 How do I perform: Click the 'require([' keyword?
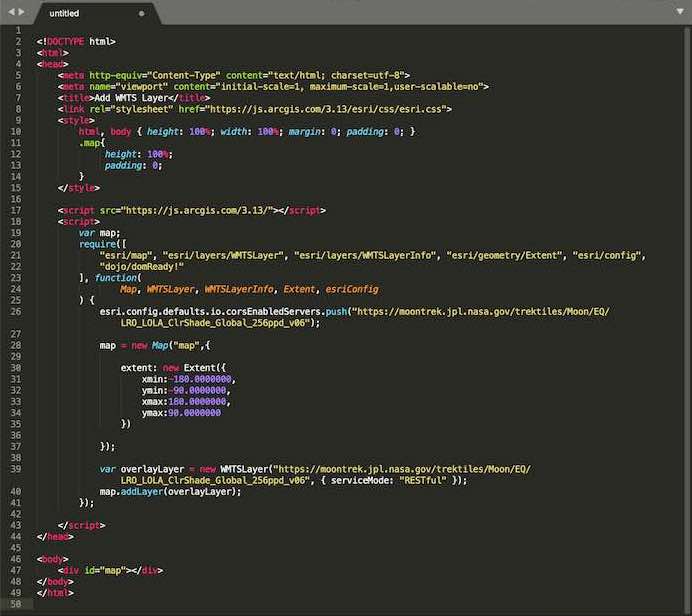(102, 244)
